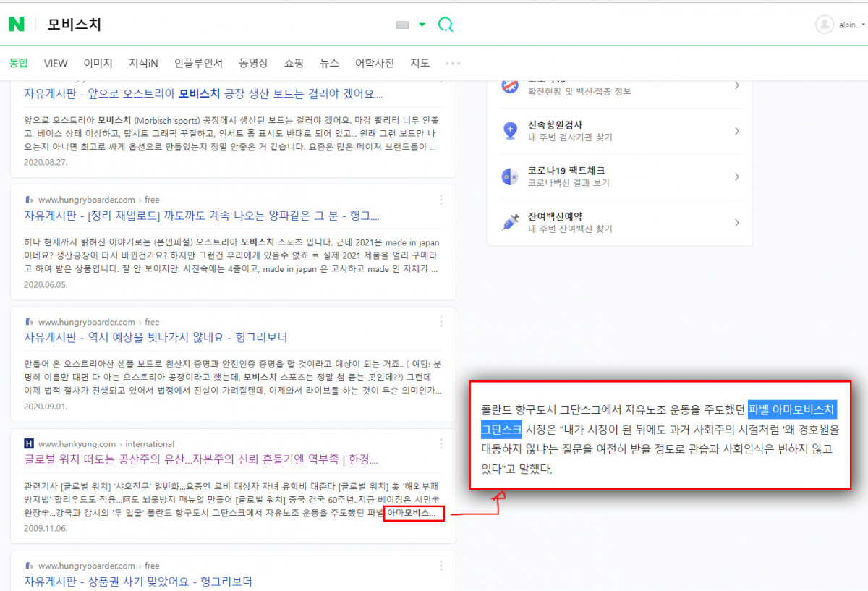The height and width of the screenshot is (591, 868).
Task: Expand the 신속항원검사 row chevron
Action: click(737, 131)
